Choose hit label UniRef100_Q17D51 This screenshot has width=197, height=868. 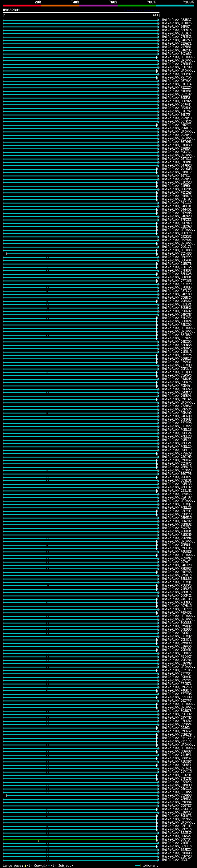pos(177,47)
